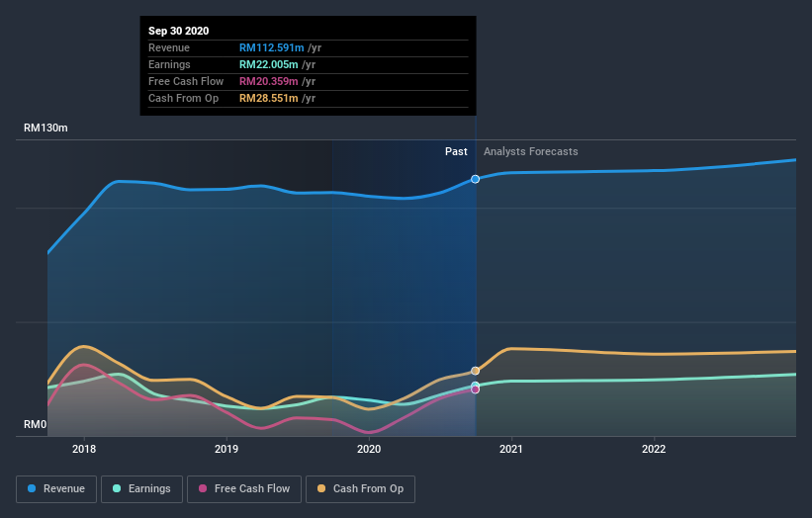This screenshot has height=518, width=812.
Task: Click the Revenue row label in tooltip
Action: pos(169,48)
